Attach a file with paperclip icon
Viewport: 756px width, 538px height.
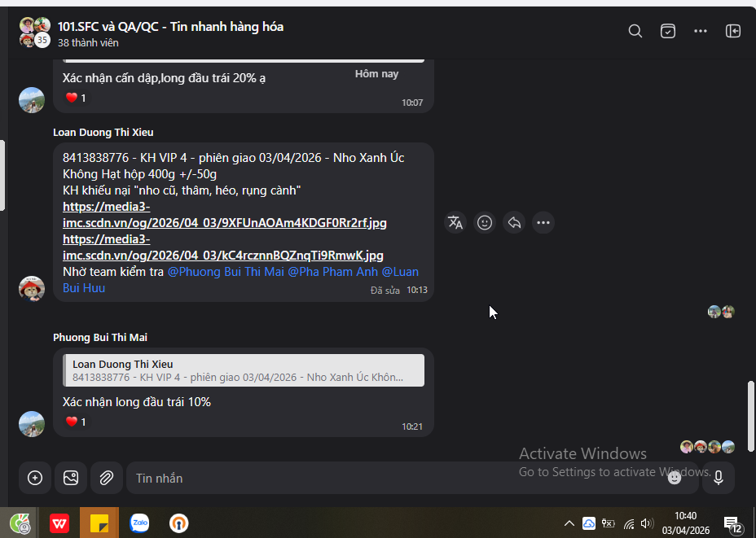[x=107, y=478]
